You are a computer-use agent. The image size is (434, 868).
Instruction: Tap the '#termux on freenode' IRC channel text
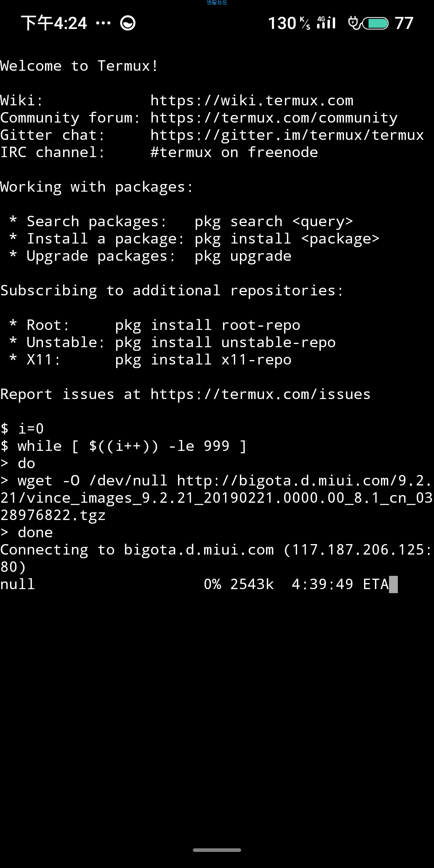coord(234,152)
